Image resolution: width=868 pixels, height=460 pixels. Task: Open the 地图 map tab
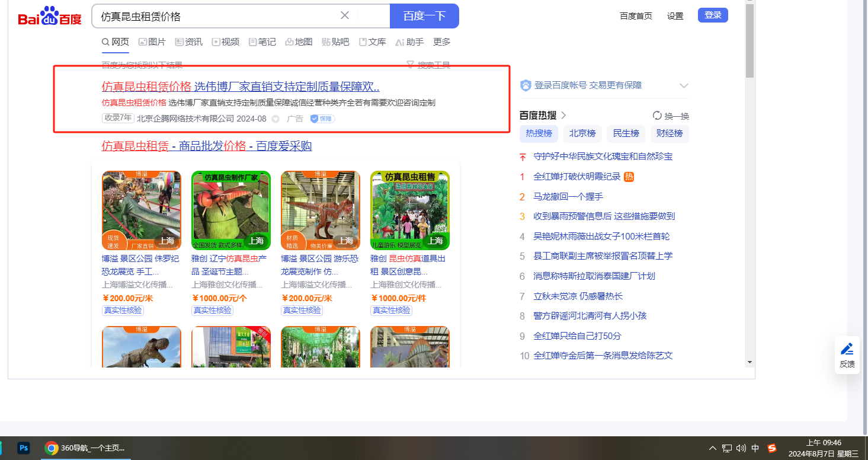click(299, 41)
